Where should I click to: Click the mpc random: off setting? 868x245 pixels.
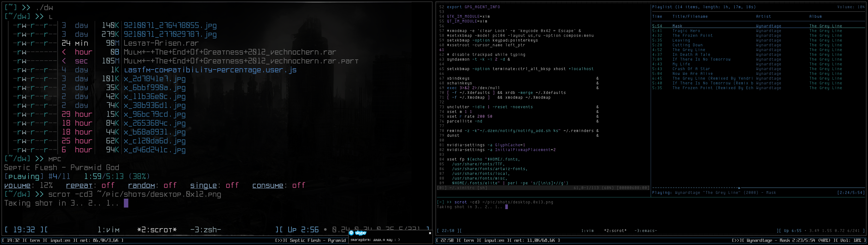(152, 185)
